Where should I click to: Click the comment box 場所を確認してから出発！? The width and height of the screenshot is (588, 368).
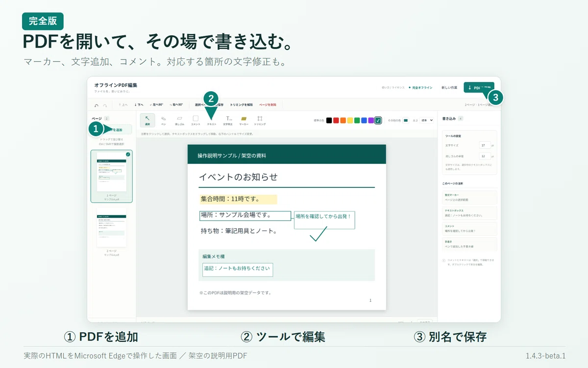324,220
